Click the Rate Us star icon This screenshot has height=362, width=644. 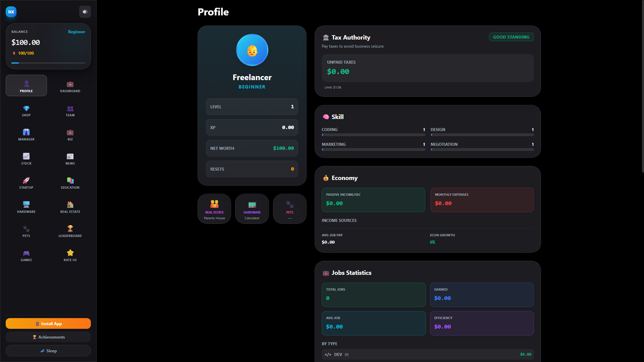coord(70,255)
